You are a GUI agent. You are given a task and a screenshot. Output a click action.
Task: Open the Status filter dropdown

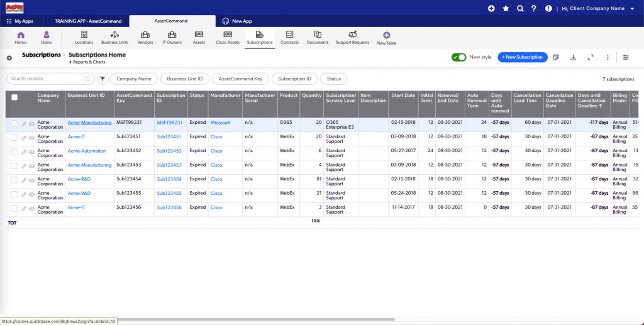coord(334,79)
